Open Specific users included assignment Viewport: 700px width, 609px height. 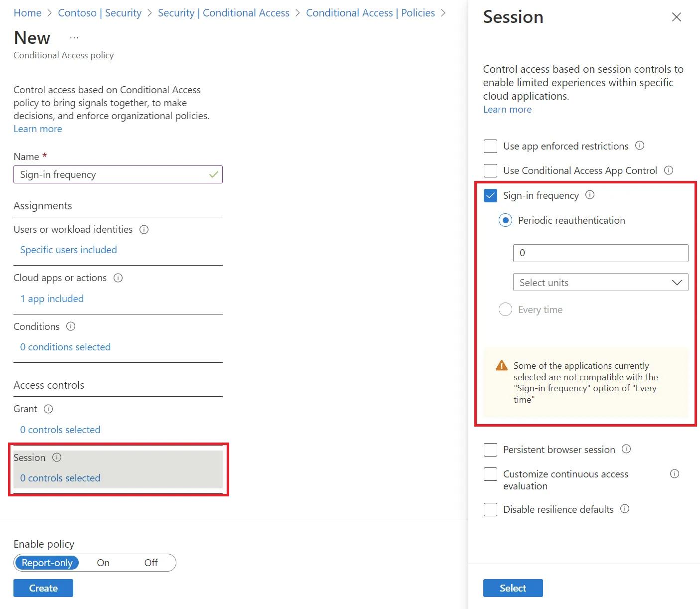tap(68, 250)
